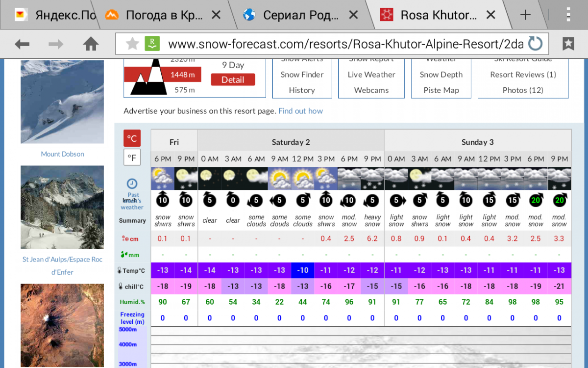The height and width of the screenshot is (368, 588).
Task: Click the Saturday 2 day header
Action: click(291, 142)
